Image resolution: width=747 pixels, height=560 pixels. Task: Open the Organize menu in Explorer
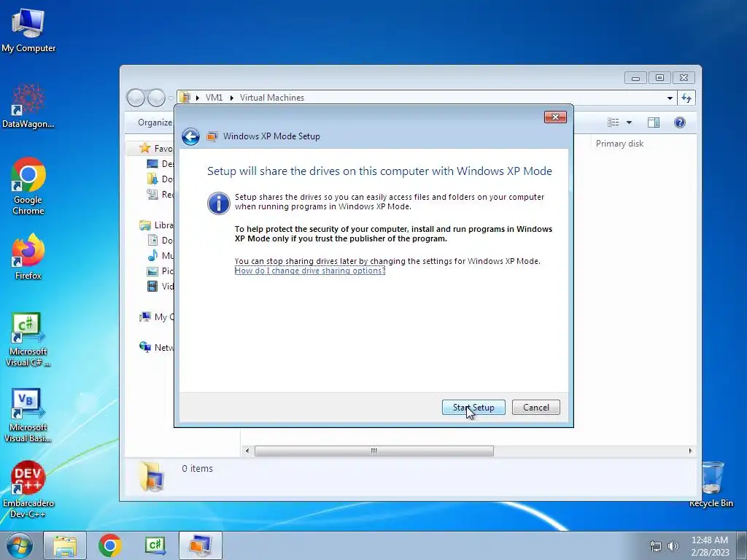(155, 122)
